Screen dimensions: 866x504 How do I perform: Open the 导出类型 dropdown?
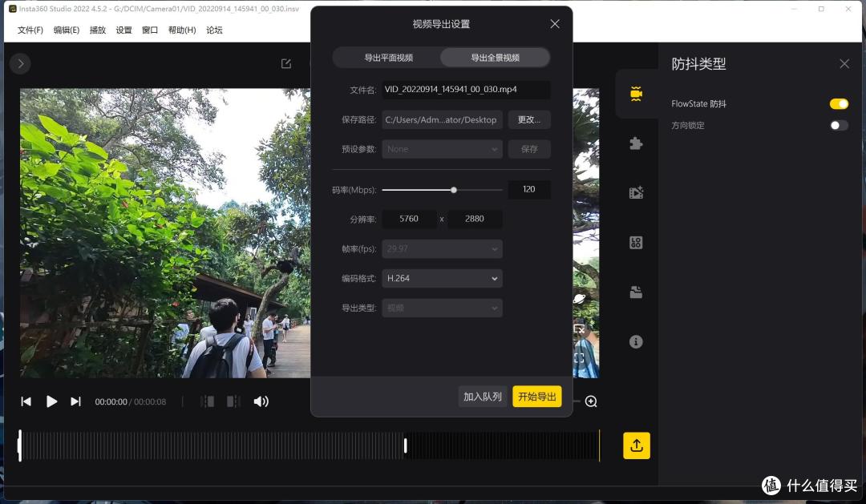pyautogui.click(x=442, y=308)
